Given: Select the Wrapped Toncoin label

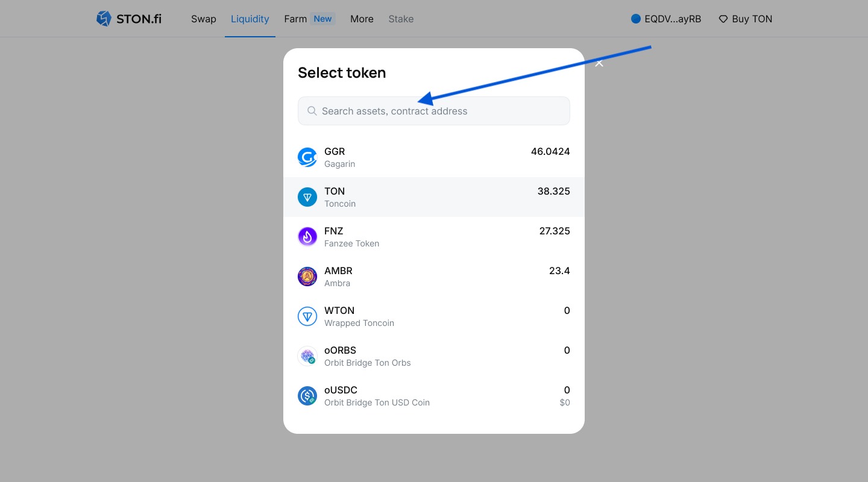Looking at the screenshot, I should [359, 323].
